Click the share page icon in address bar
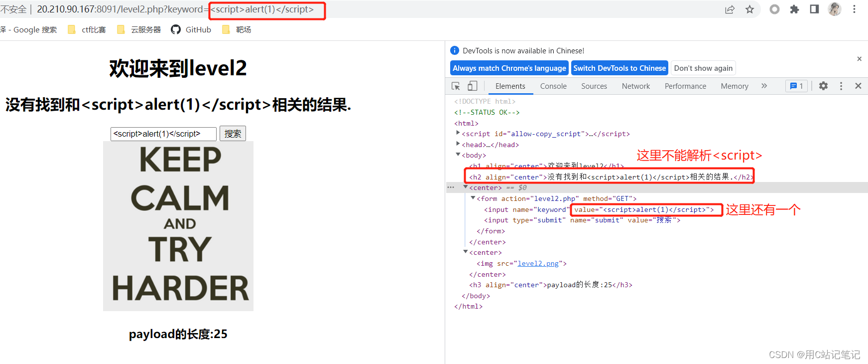The image size is (868, 364). (730, 9)
